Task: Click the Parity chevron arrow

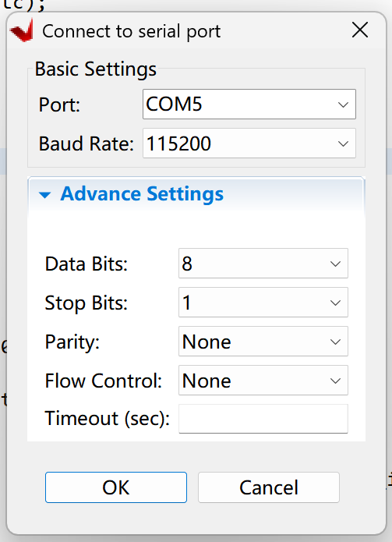Action: [335, 342]
